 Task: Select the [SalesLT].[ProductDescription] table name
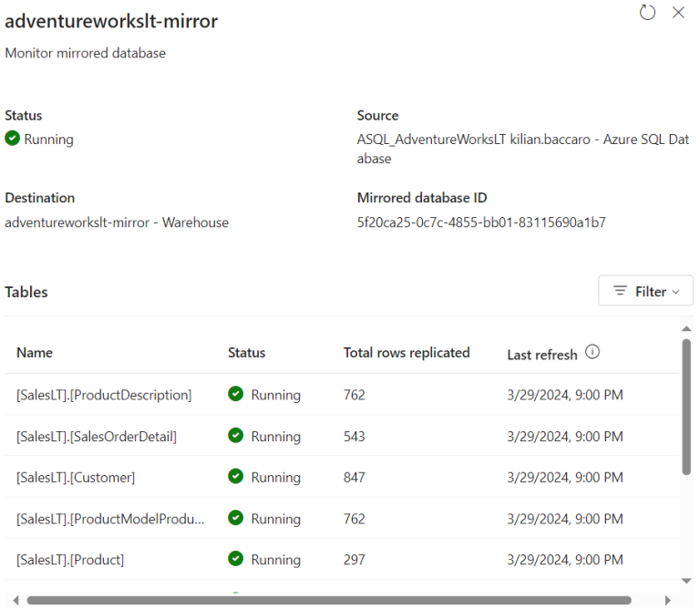coord(104,395)
